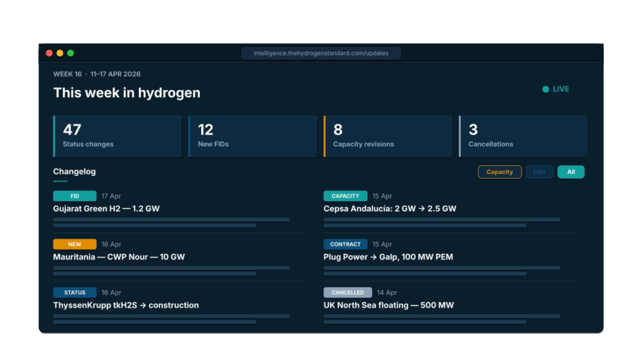
Task: Open Mauritania CWP Nour 10 GW entry
Action: [x=119, y=257]
